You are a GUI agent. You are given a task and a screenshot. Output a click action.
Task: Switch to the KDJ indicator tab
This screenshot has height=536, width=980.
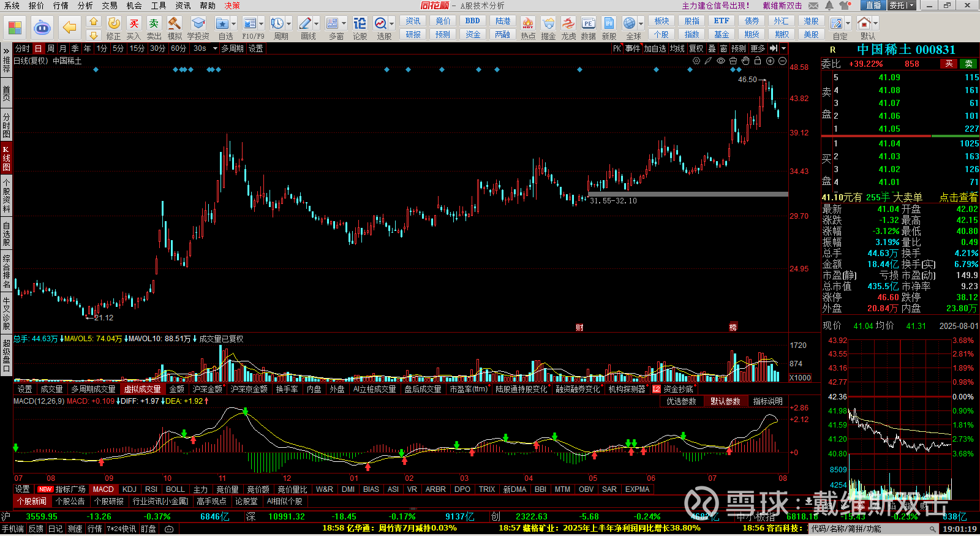(129, 489)
